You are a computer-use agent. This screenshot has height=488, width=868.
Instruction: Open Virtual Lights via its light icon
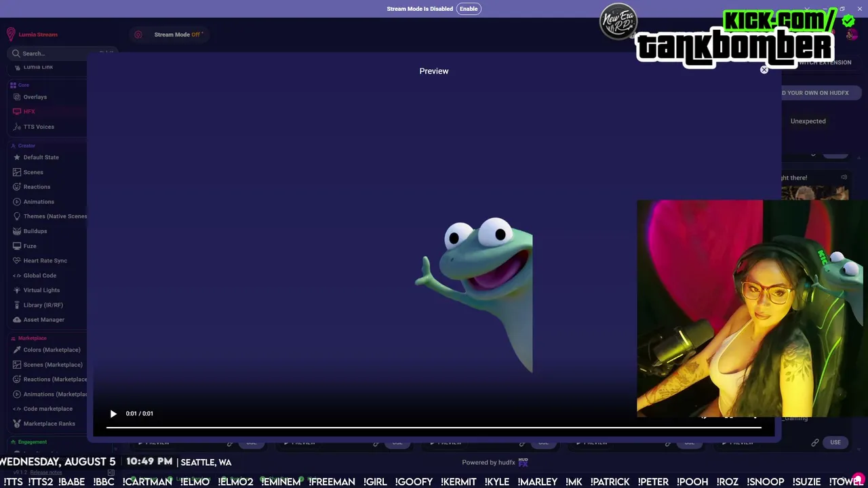point(18,290)
